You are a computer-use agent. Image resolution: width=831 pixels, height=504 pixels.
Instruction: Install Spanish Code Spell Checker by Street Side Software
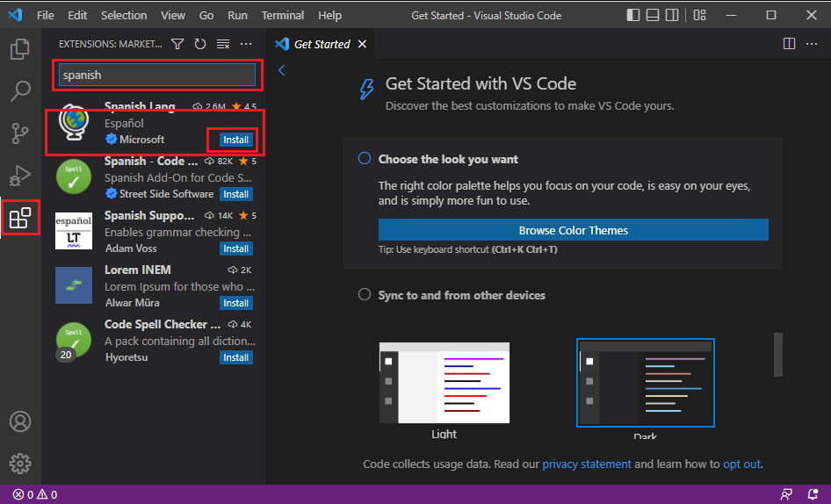click(x=235, y=194)
